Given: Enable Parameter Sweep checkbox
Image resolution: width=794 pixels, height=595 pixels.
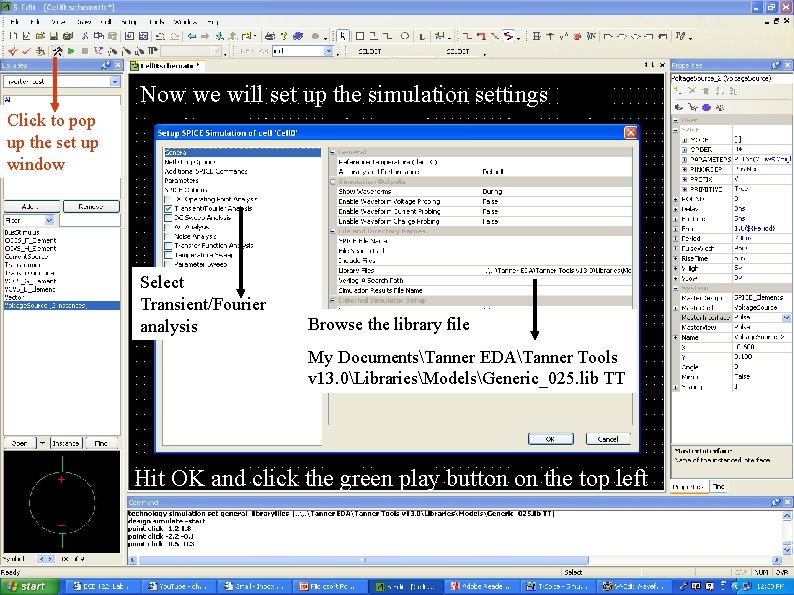Looking at the screenshot, I should pos(168,264).
